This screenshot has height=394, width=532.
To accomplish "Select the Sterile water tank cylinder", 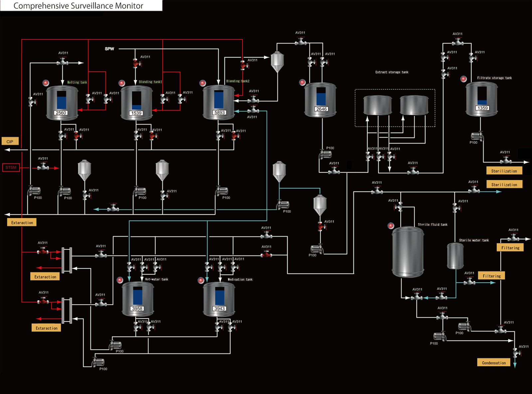I will click(455, 255).
